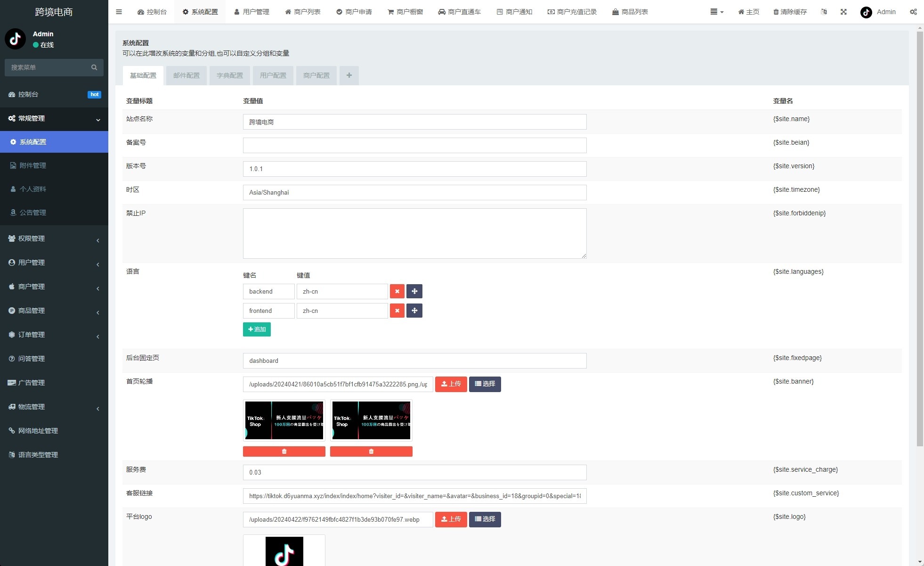This screenshot has height=566, width=924.
Task: Click the red delete icon for backend language row
Action: click(397, 291)
